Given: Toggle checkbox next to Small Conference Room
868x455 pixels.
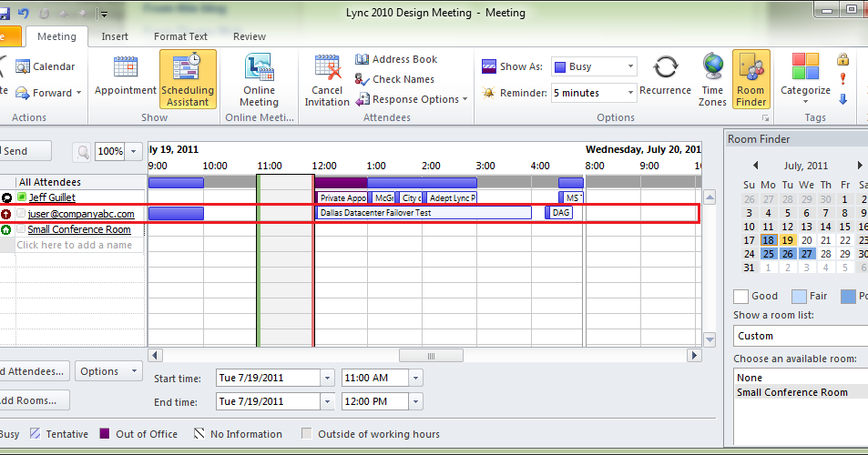Looking at the screenshot, I should click(x=21, y=229).
